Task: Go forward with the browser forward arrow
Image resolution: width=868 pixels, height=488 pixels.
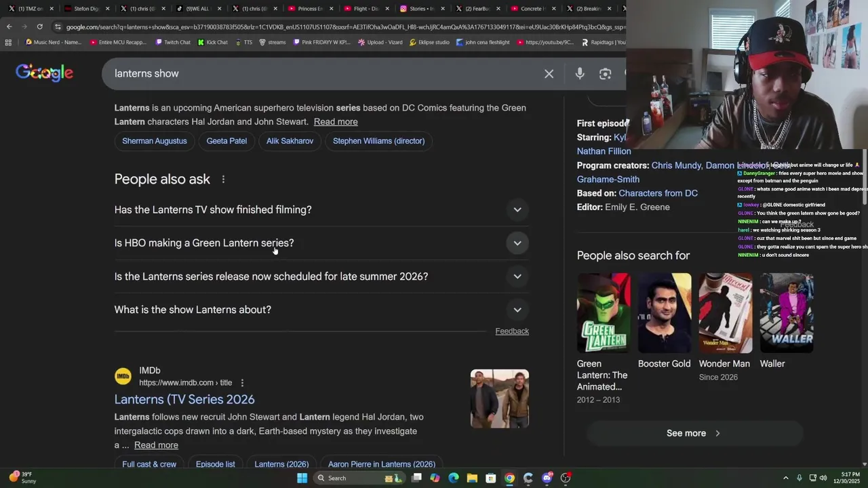Action: click(x=24, y=26)
